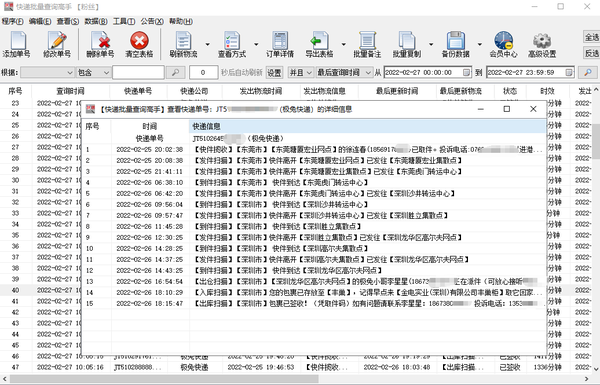Expand the 批量复制 dropdown arrow
The height and width of the screenshot is (385, 600).
point(431,44)
